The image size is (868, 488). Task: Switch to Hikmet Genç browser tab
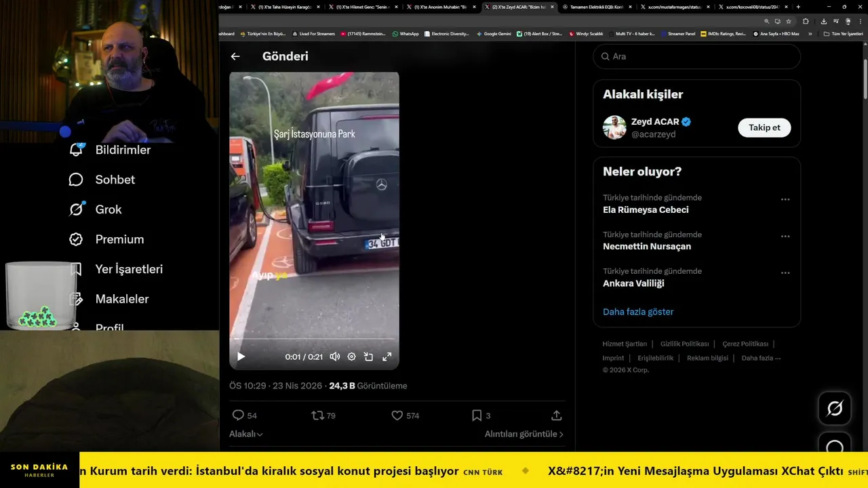[x=364, y=7]
